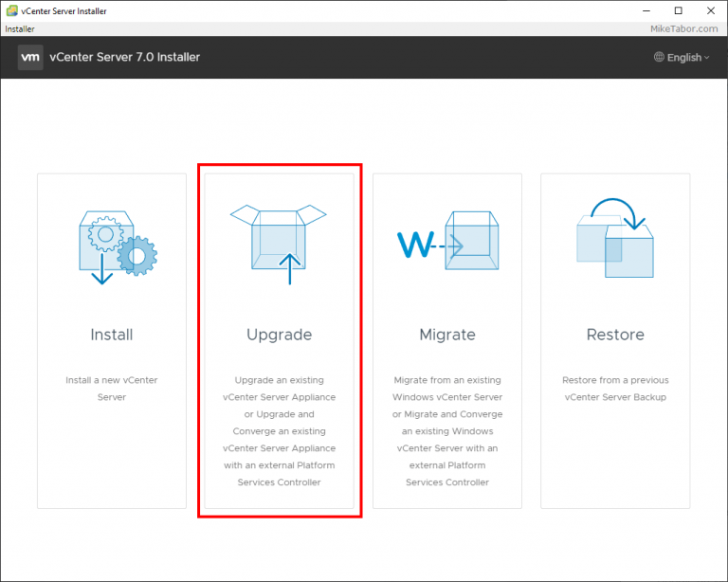Click the Migrate Windows-to-appliance icon
This screenshot has width=728, height=582.
447,241
